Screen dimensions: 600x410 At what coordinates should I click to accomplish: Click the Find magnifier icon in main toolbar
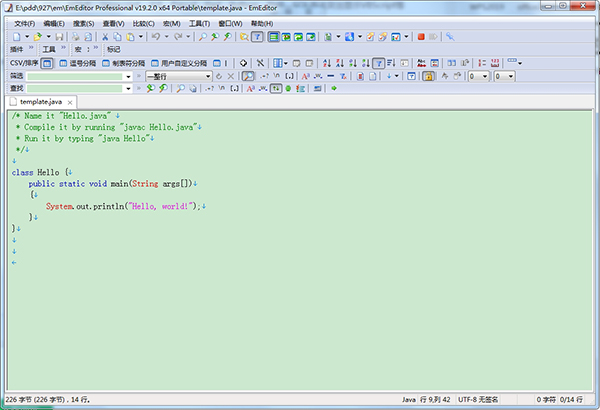coord(202,36)
